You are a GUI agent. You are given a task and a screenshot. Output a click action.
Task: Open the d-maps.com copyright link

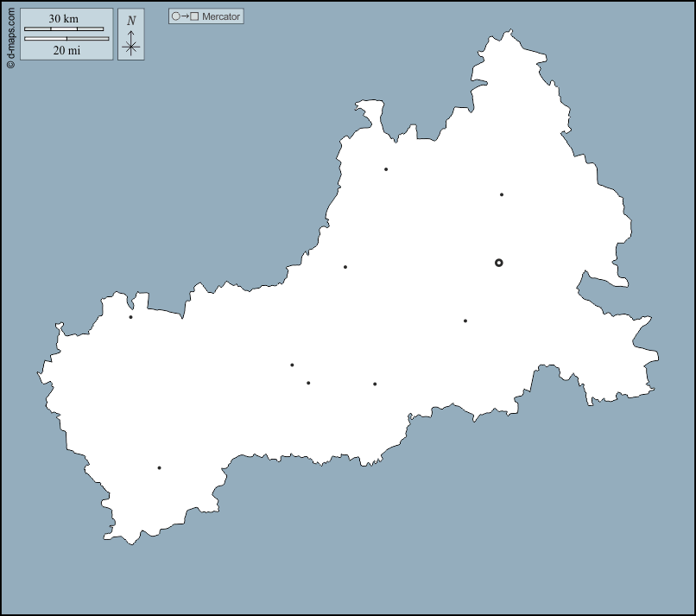9,35
